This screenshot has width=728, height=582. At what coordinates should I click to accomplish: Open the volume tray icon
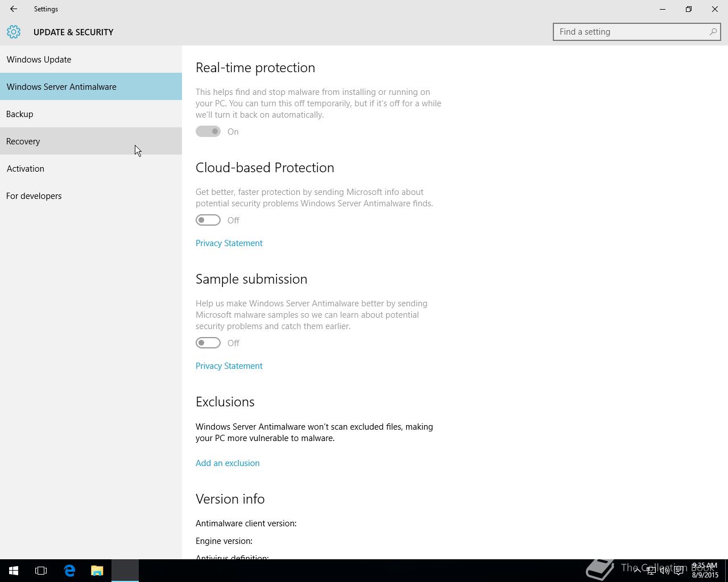664,571
